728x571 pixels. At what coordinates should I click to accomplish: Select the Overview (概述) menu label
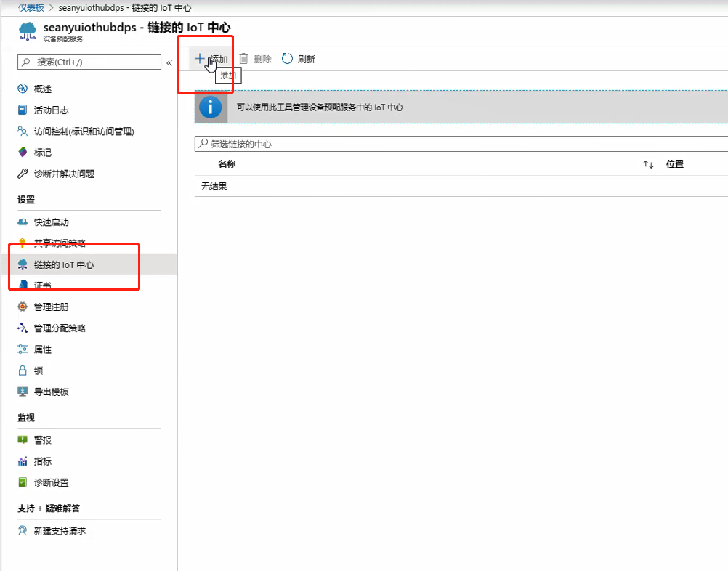[43, 89]
